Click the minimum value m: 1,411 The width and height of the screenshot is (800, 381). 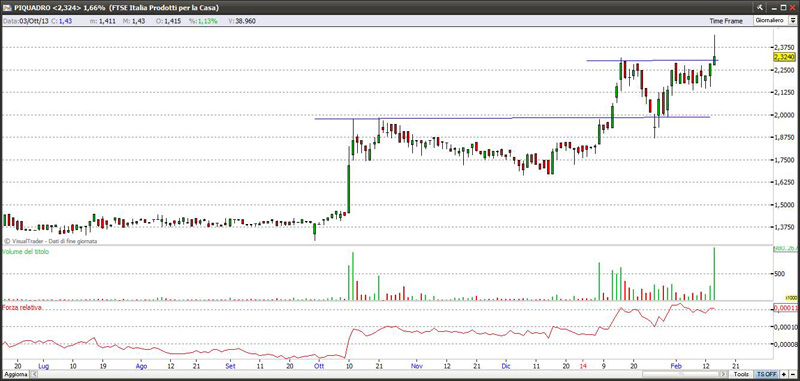(103, 21)
